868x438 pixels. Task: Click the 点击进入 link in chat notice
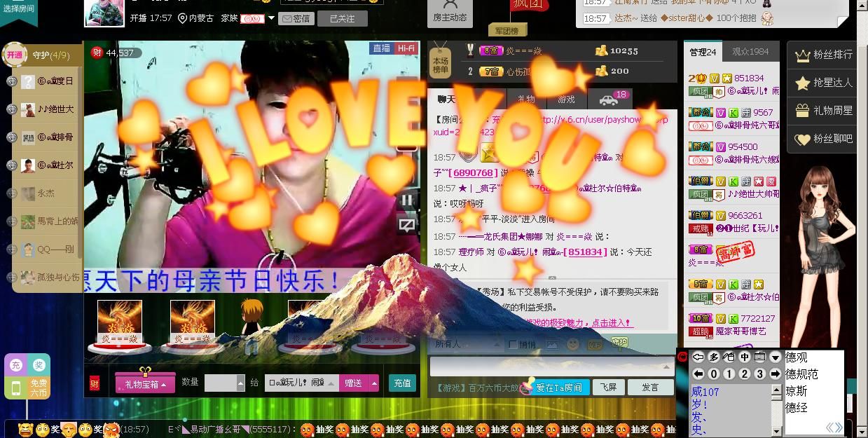click(612, 323)
